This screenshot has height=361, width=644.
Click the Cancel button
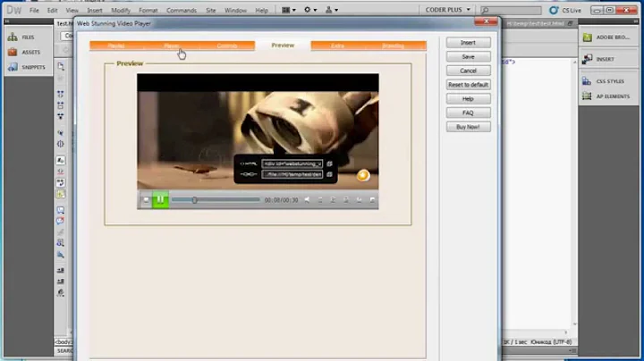pos(468,71)
